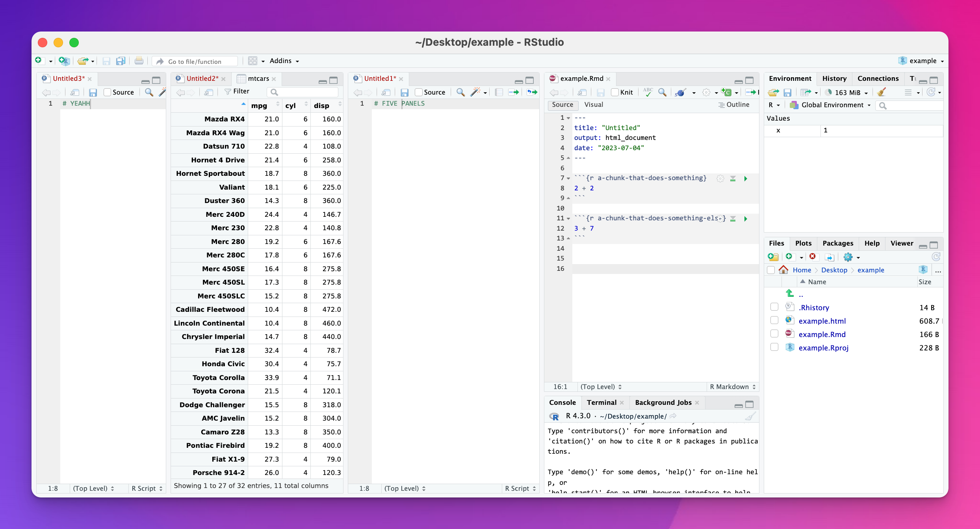The width and height of the screenshot is (980, 529).
Task: Toggle select-all checkbox in Files path bar
Action: pos(771,270)
